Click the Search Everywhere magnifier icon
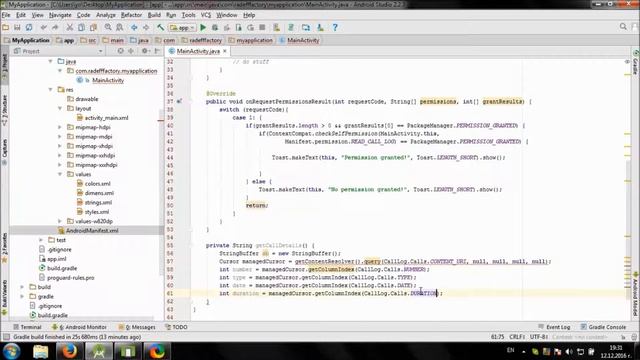This screenshot has width=640, height=360. pyautogui.click(x=623, y=27)
